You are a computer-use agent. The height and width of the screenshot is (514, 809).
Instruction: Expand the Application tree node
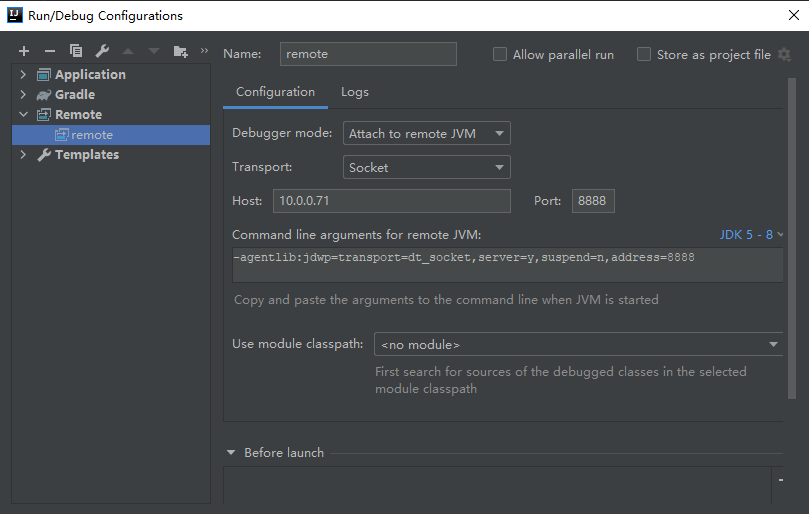coord(23,75)
